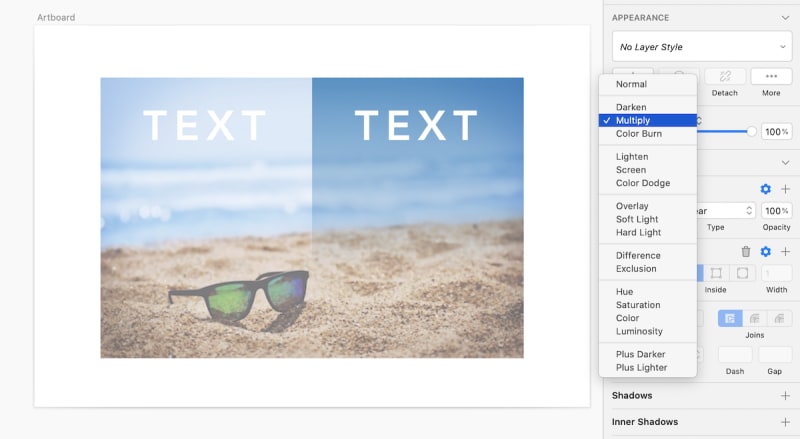Choose Darken blend mode
This screenshot has height=439, width=800.
648,107
